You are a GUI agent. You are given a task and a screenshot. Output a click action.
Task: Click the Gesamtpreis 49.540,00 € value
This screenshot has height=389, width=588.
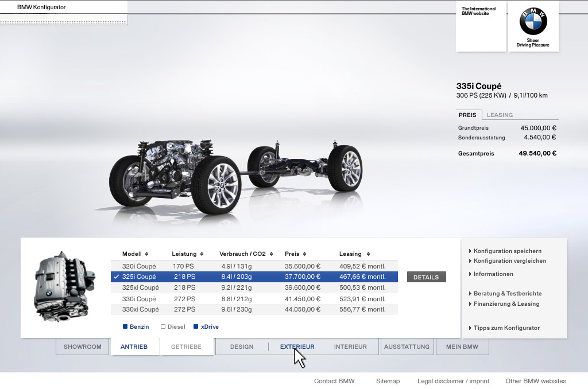coord(537,153)
